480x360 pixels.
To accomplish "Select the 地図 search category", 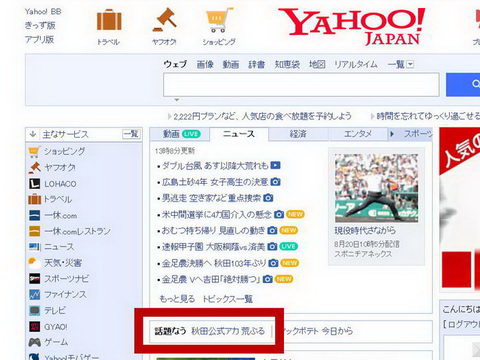I will click(x=317, y=64).
